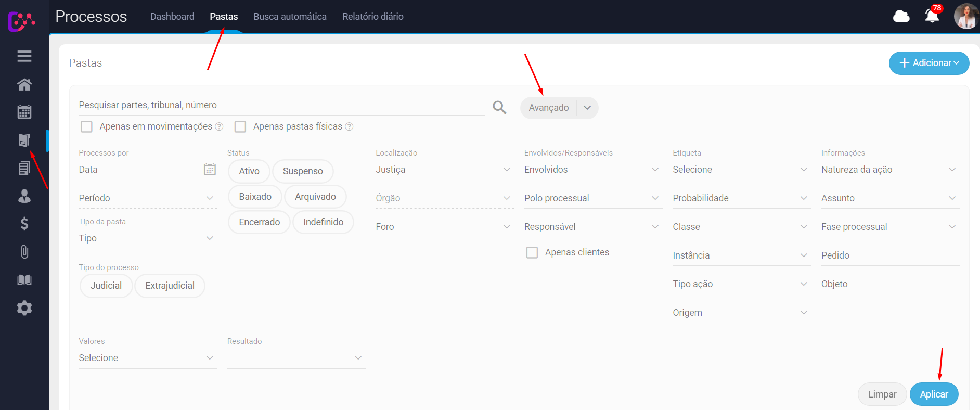This screenshot has height=410, width=980.
Task: Tick the Apenas clientes checkbox
Action: (x=532, y=253)
